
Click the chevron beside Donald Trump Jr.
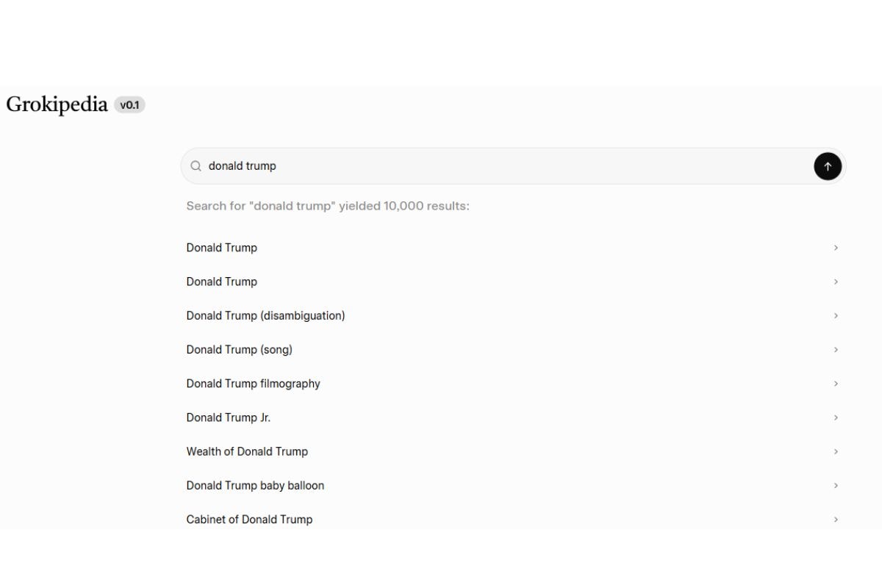pyautogui.click(x=836, y=417)
